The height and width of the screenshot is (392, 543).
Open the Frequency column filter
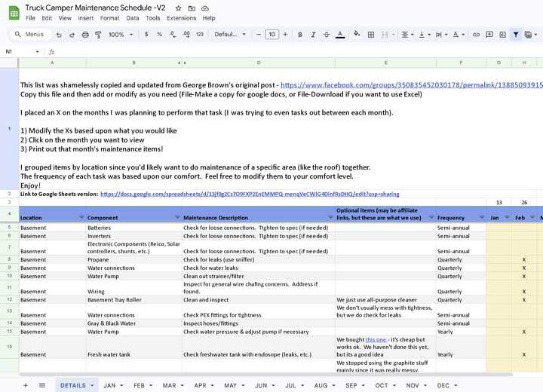482,217
